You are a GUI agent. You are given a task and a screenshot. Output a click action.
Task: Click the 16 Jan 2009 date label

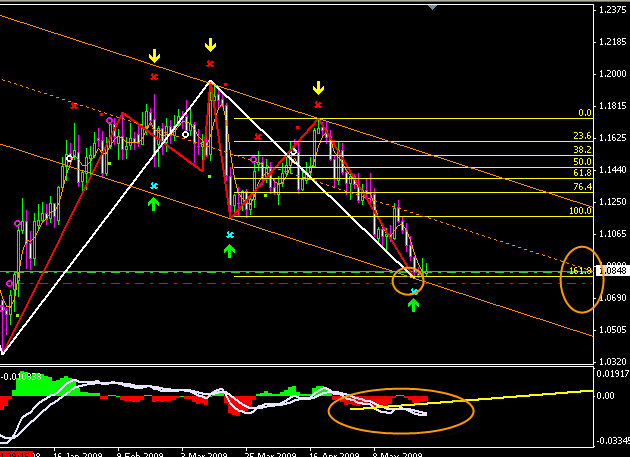(x=78, y=454)
